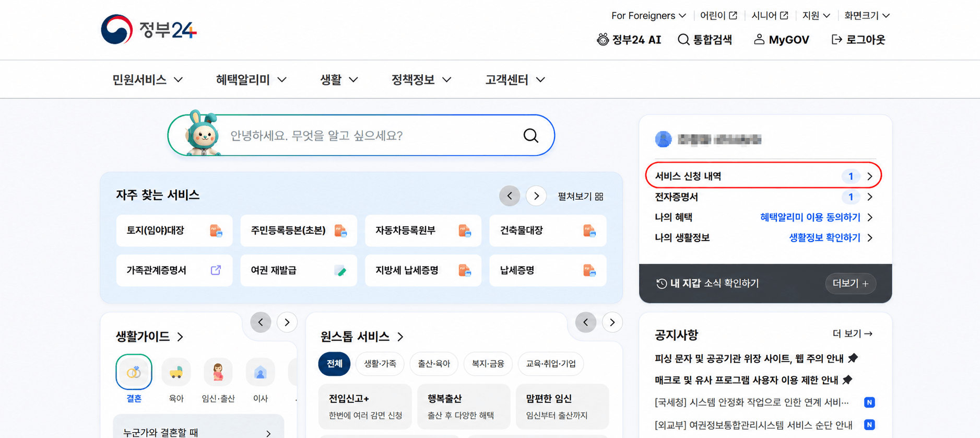Image resolution: width=980 pixels, height=438 pixels.
Task: Open the 전입신고+ service card
Action: click(x=365, y=407)
